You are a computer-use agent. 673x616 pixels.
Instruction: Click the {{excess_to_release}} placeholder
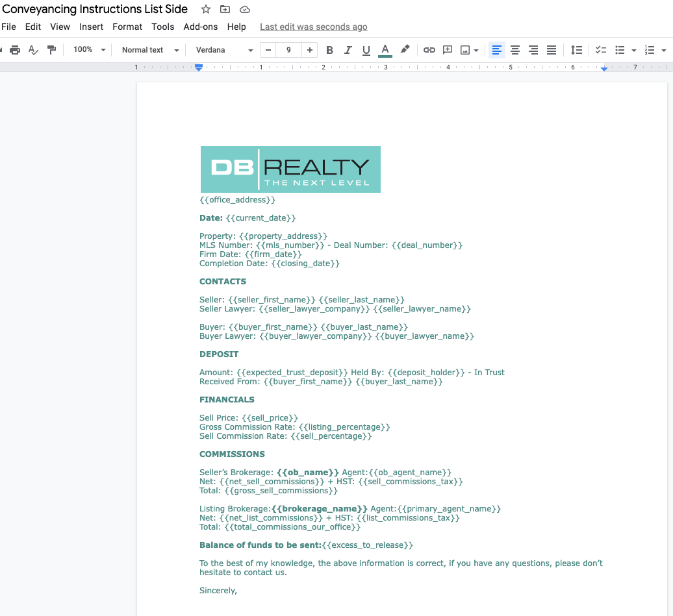point(368,545)
